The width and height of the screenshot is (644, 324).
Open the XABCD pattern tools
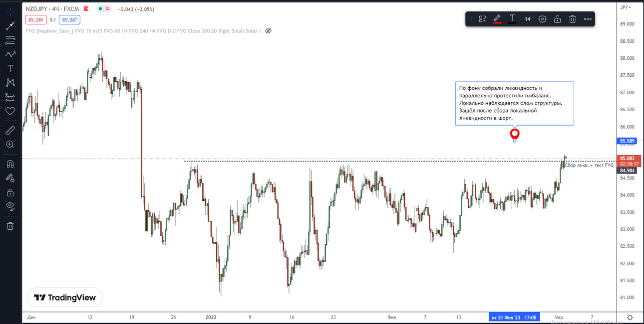point(10,82)
